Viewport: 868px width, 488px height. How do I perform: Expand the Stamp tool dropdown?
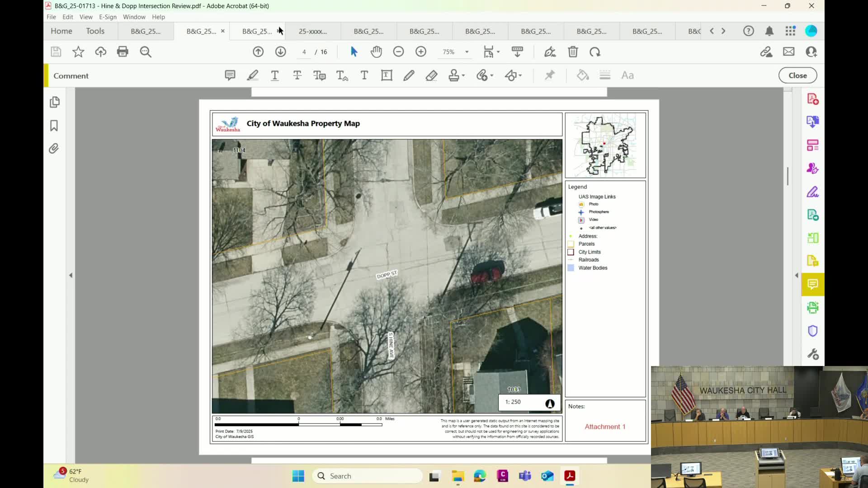[464, 75]
